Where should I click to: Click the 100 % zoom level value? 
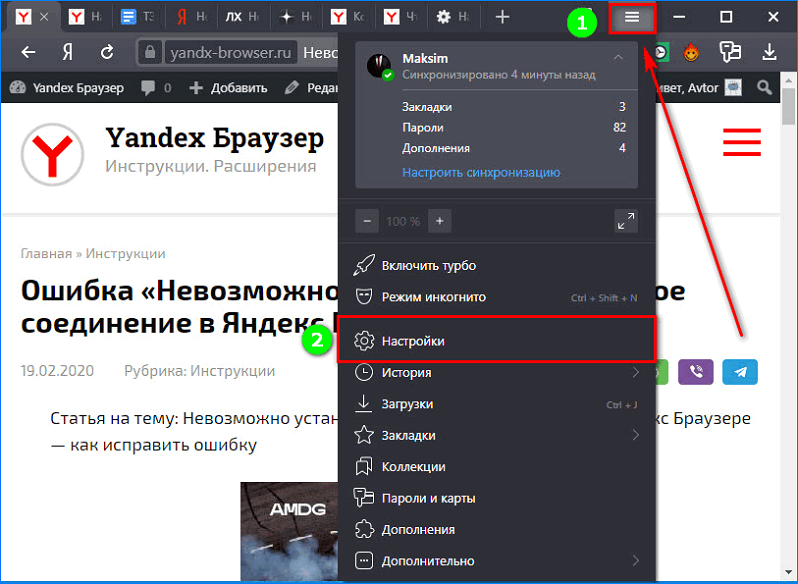point(403,222)
